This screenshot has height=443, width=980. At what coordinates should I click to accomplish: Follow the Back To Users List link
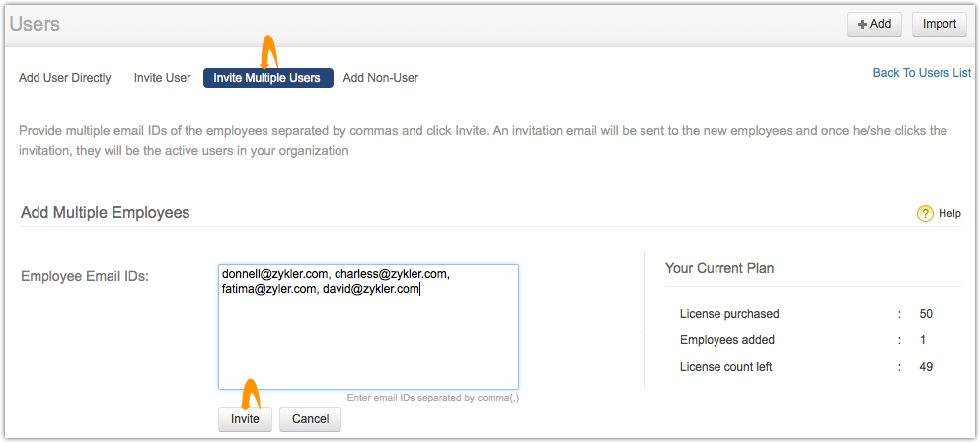[x=922, y=73]
